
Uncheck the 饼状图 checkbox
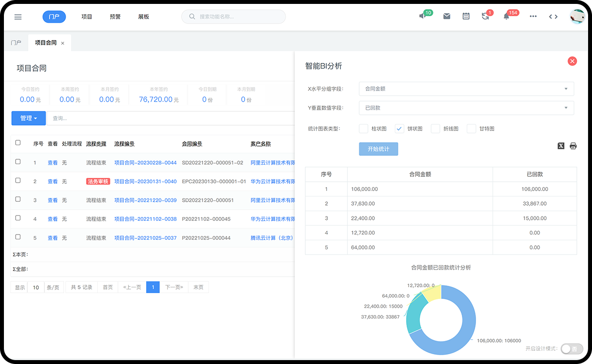click(399, 128)
